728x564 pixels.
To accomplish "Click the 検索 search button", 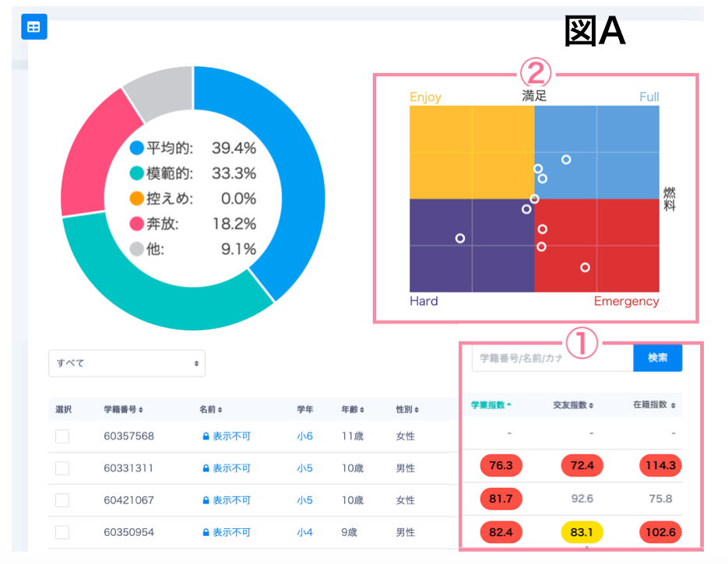I will 657,358.
